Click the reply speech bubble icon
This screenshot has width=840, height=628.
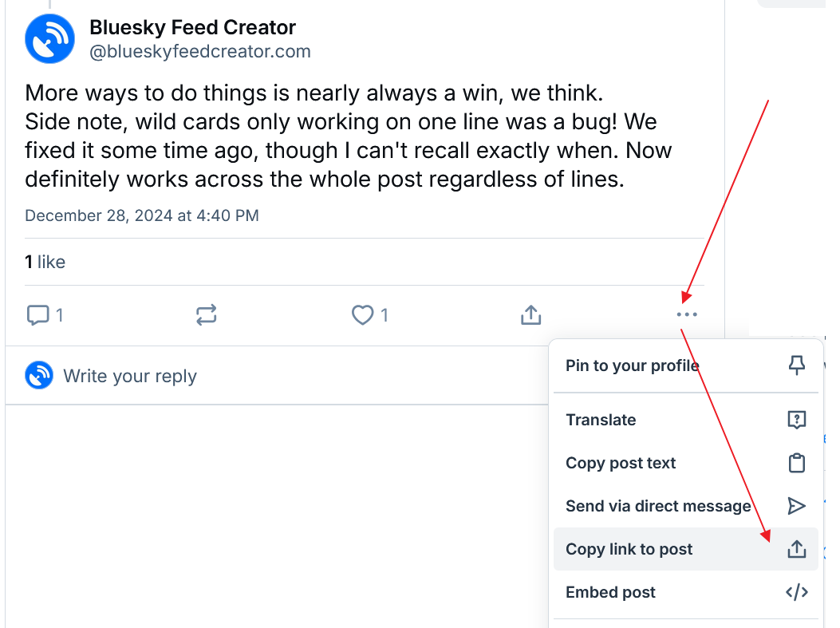(38, 314)
